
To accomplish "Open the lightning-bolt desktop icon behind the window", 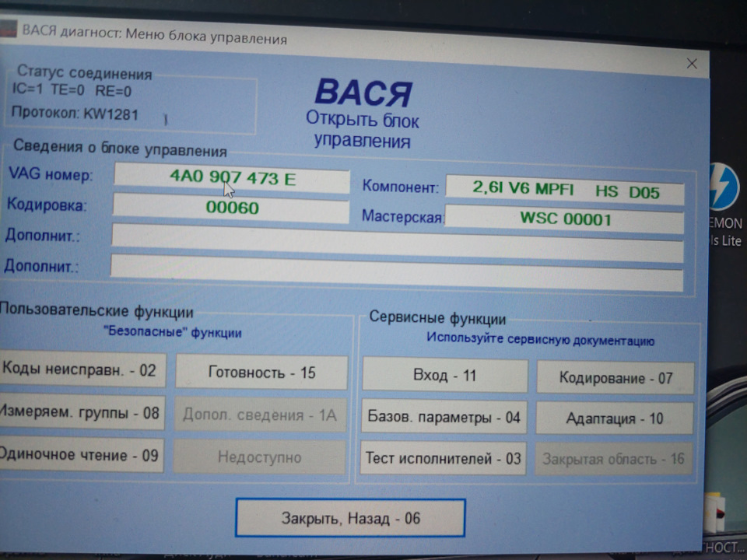I will [724, 187].
